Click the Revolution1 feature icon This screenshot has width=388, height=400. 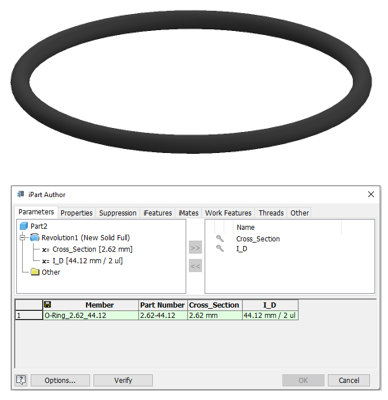click(35, 238)
